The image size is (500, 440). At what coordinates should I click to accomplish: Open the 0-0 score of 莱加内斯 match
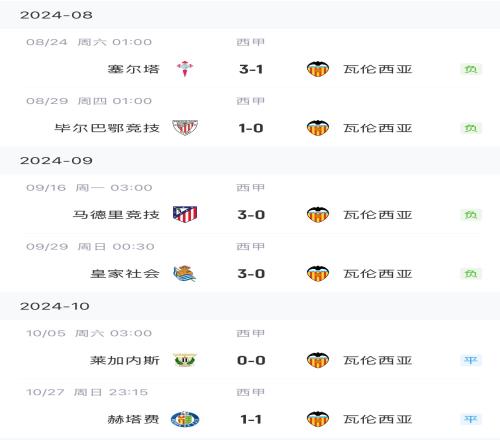pos(251,360)
